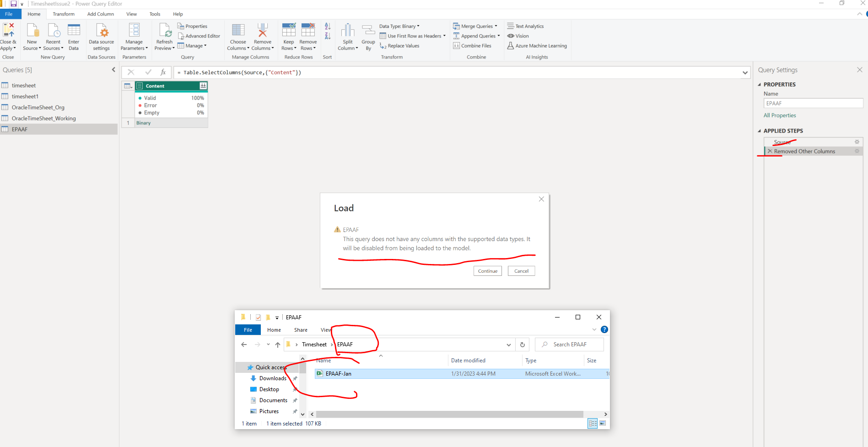Image resolution: width=868 pixels, height=447 pixels.
Task: Click the Enter Data icon
Action: point(74,30)
